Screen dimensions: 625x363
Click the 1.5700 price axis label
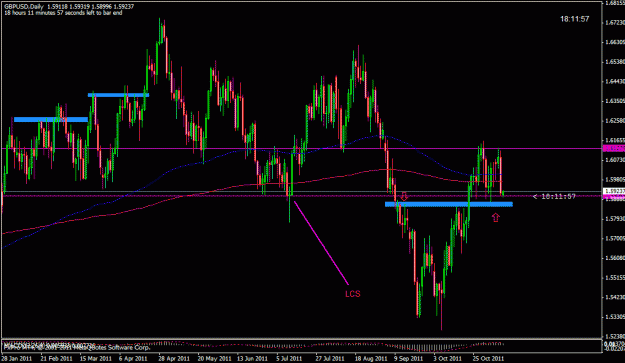click(x=615, y=238)
